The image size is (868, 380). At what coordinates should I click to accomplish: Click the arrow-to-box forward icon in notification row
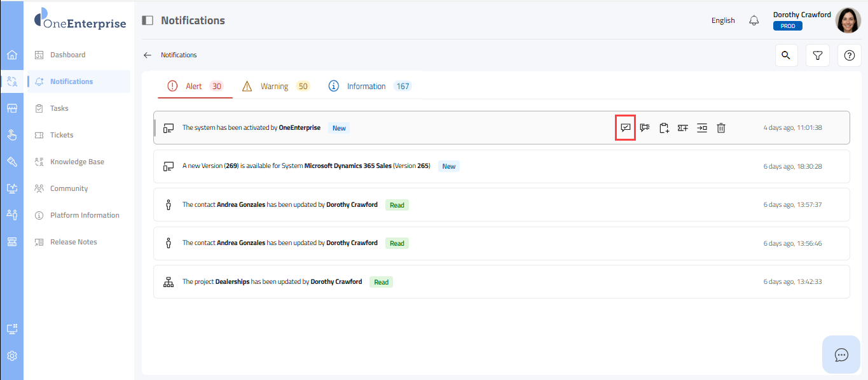click(702, 128)
